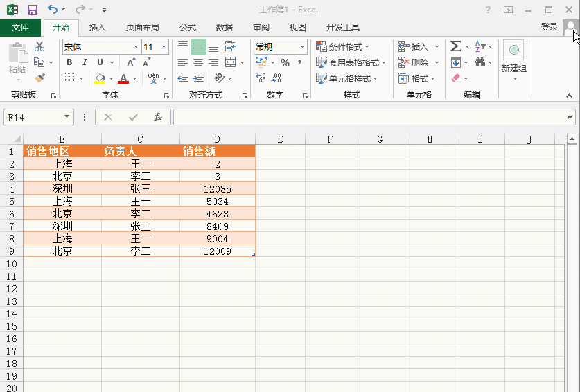Viewport: 580px width, 392px height.
Task: Click the 条件格式 button
Action: pyautogui.click(x=347, y=46)
